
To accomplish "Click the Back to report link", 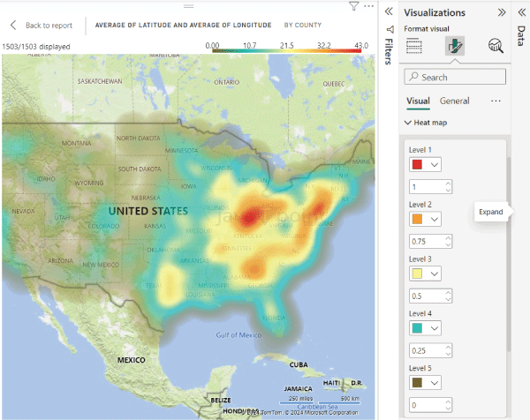I will pos(49,26).
